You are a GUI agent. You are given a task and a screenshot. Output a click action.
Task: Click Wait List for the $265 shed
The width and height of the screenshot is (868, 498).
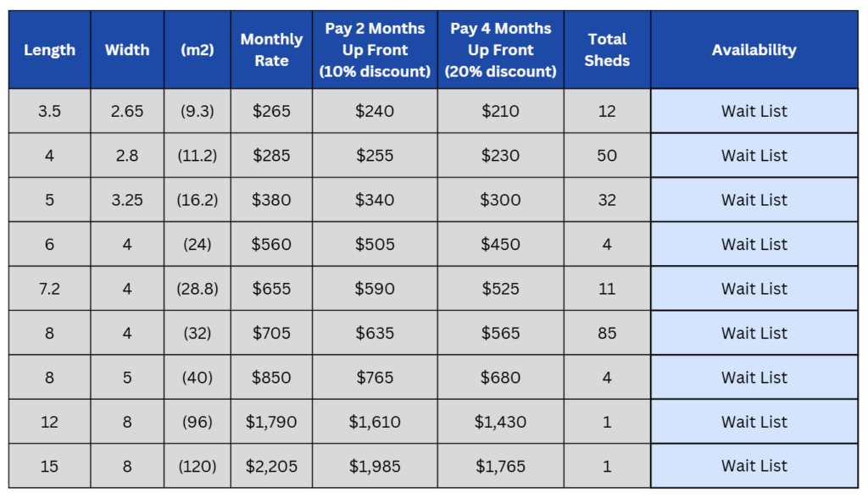point(754,111)
